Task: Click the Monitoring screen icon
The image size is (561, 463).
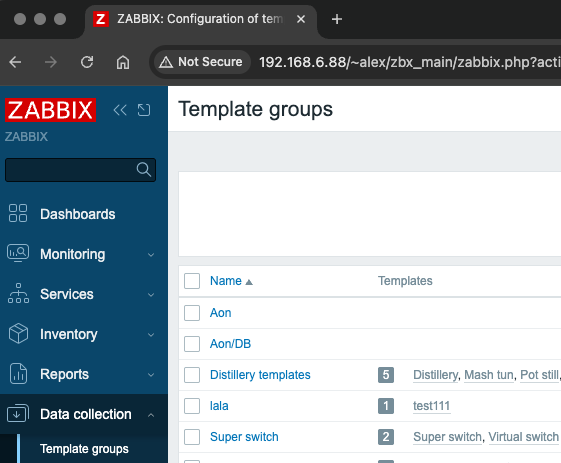Action: point(18,253)
